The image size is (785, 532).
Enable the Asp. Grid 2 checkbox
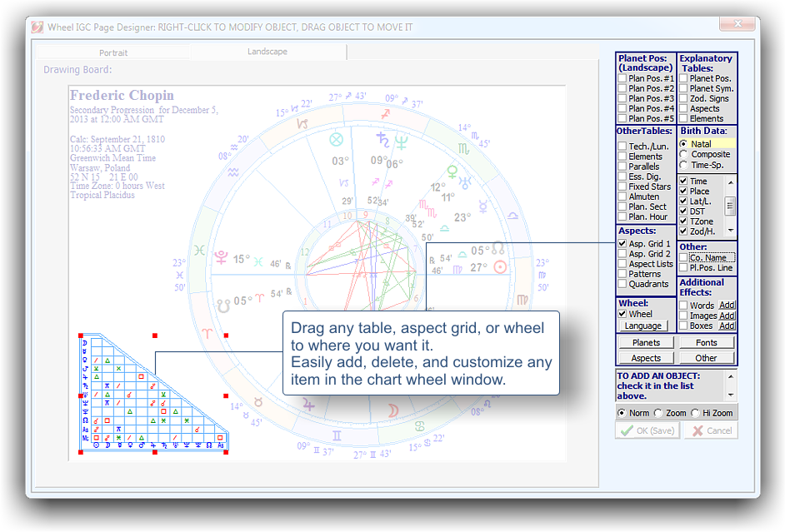coord(622,253)
